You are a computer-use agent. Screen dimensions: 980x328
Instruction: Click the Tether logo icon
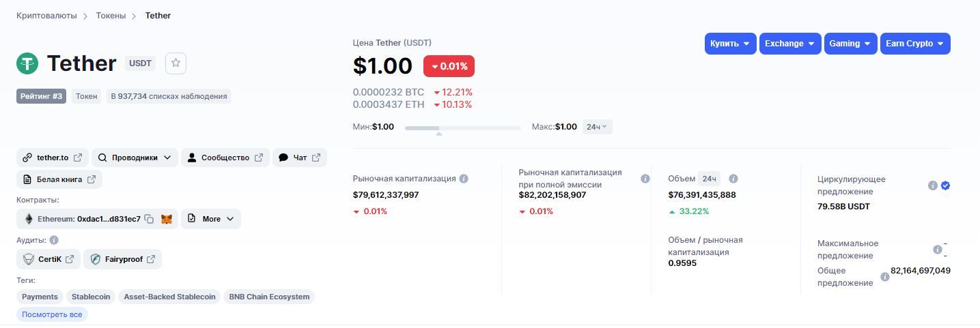[27, 63]
